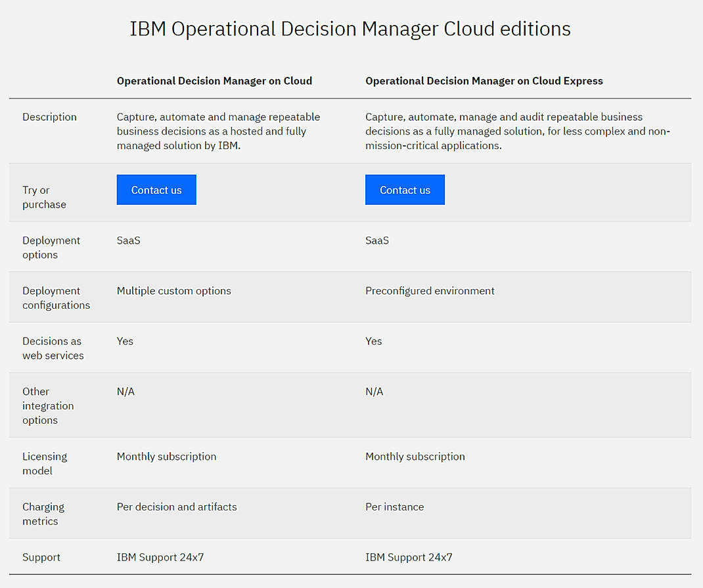Click the Try or purchase row label

(45, 197)
